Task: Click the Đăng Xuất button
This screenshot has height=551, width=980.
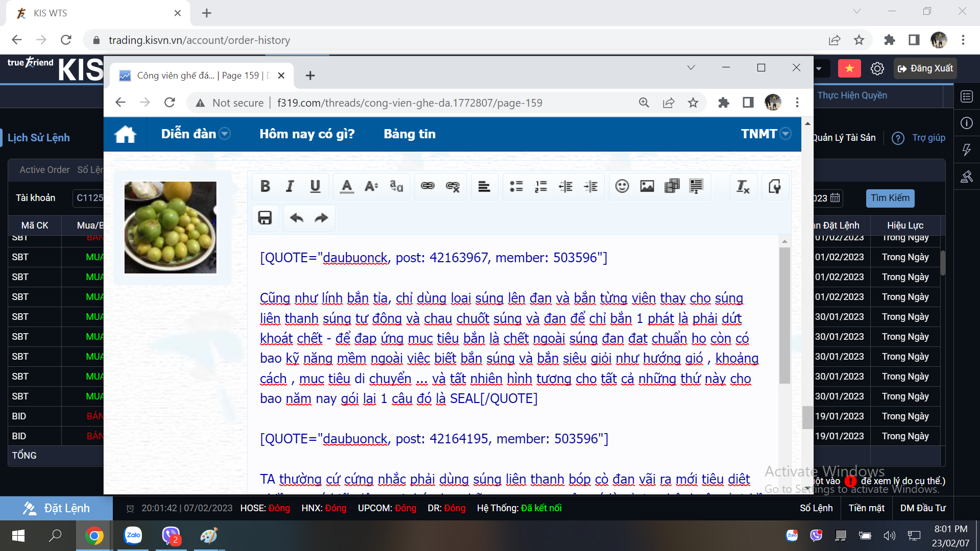Action: tap(925, 68)
